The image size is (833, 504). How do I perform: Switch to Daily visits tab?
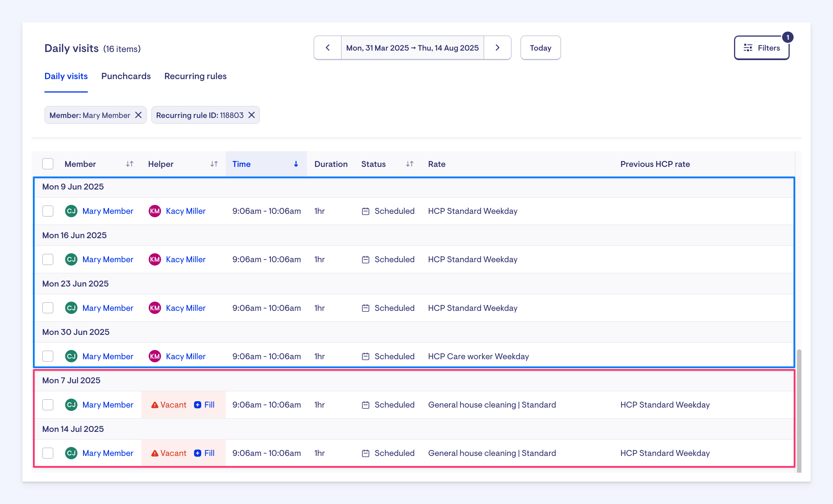[66, 76]
